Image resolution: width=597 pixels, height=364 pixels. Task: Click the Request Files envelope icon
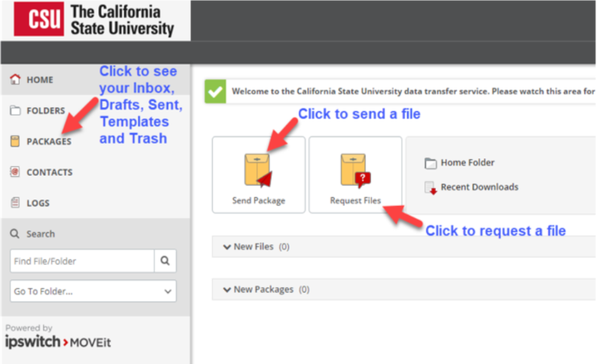[355, 170]
